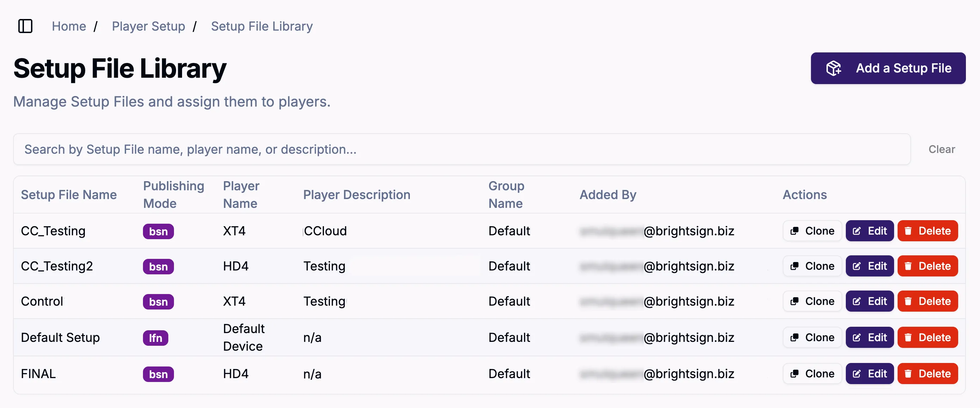Clone the CC_Testing2 setup file

tap(812, 266)
